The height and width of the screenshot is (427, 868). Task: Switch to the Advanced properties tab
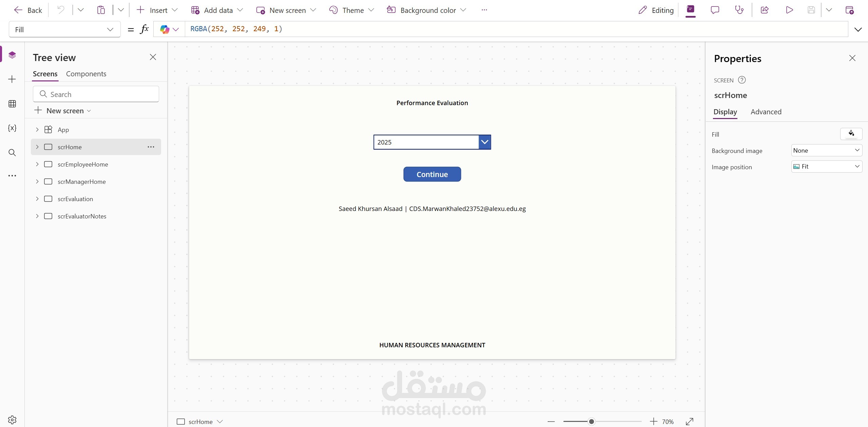point(766,112)
